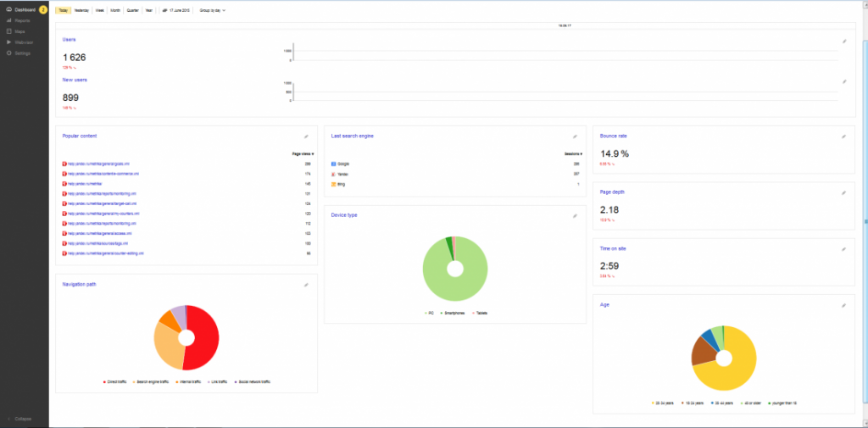Open the sources/tags.xml page link

[97, 243]
